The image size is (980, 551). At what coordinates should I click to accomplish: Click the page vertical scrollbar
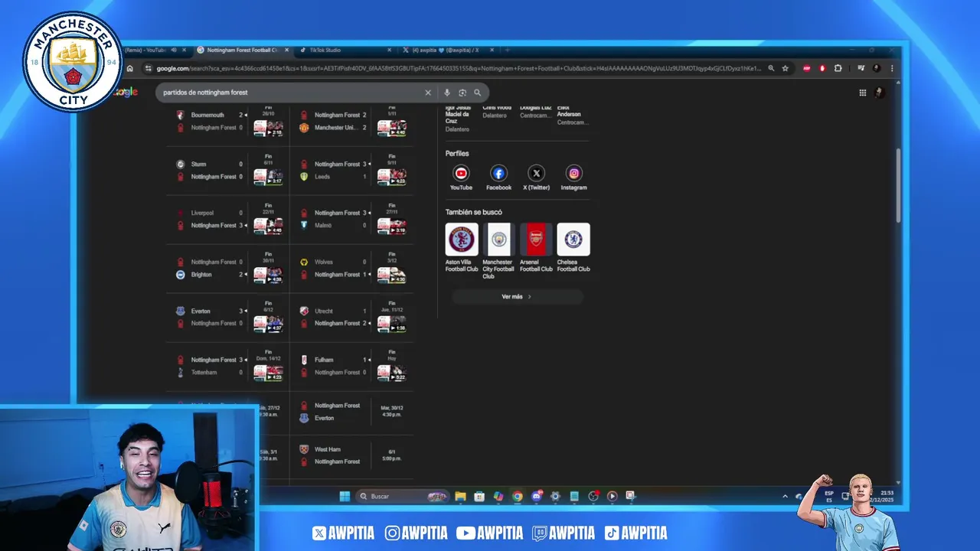(x=898, y=186)
